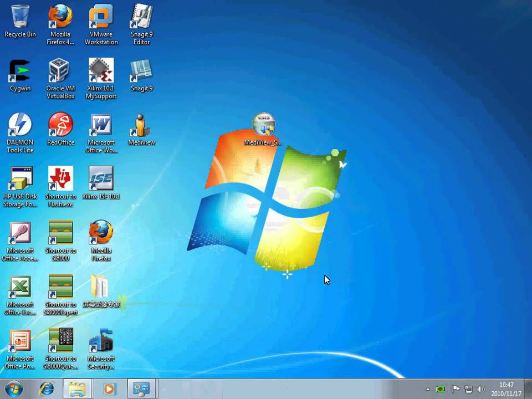The image size is (532, 399).
Task: Click the green recorder tray icon
Action: coord(441,389)
